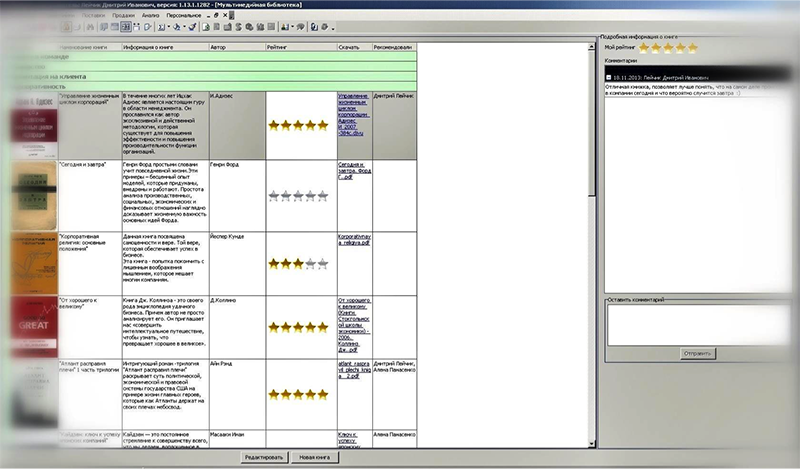The image size is (800, 469).
Task: Sort by the Рейтинг column header
Action: click(x=301, y=47)
